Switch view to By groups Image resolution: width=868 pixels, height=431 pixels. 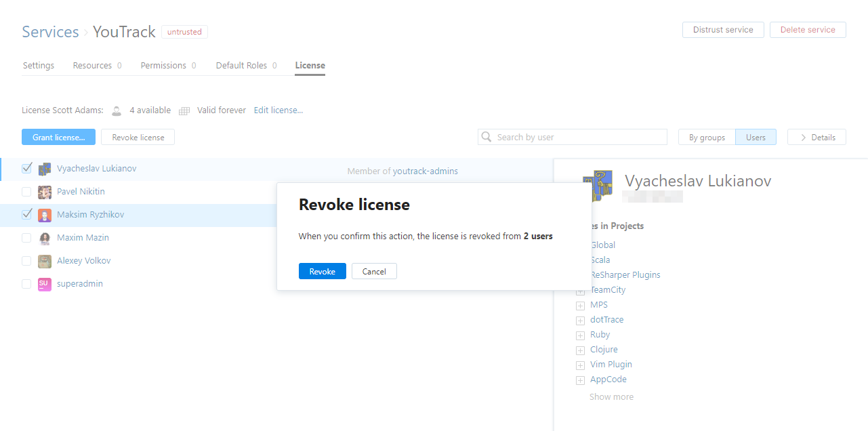click(707, 137)
